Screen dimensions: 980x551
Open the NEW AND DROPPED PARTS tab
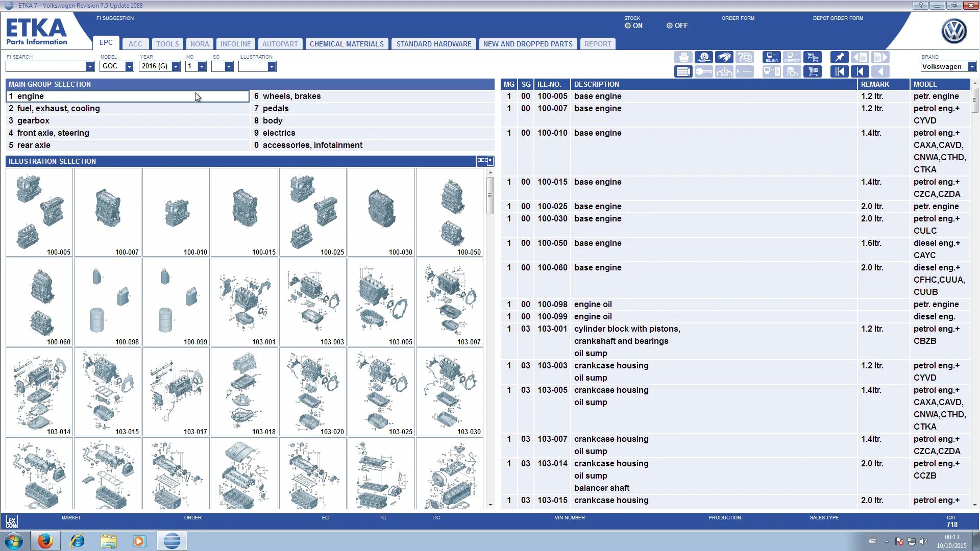pos(528,44)
